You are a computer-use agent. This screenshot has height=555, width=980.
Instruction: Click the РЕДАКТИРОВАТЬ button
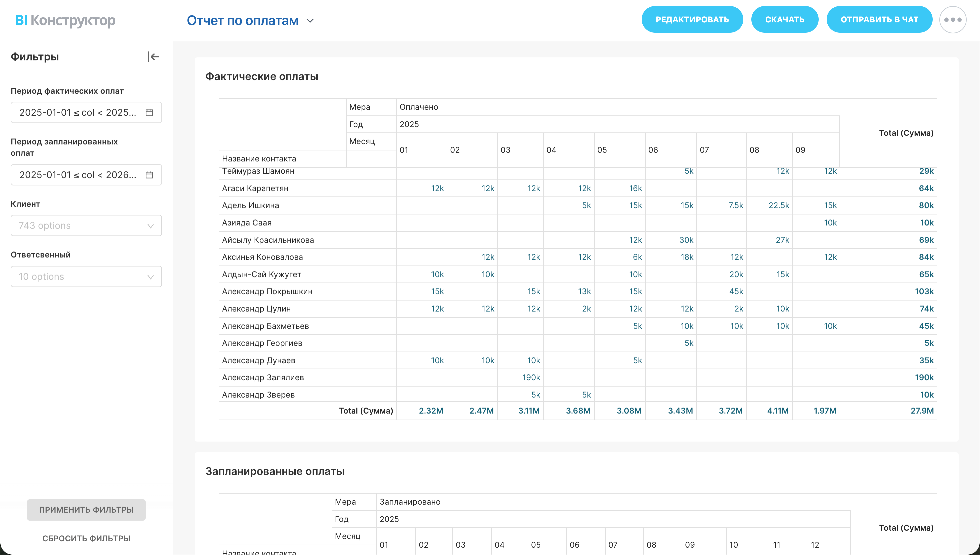692,19
